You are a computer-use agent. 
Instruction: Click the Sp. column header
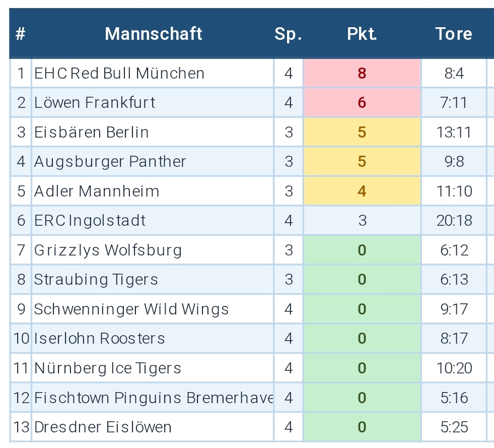[288, 34]
